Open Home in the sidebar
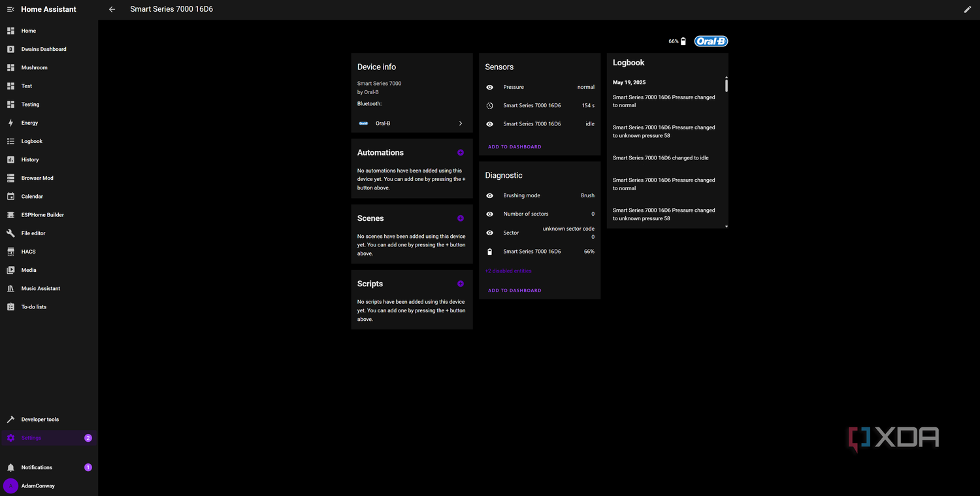The image size is (980, 496). coord(49,31)
